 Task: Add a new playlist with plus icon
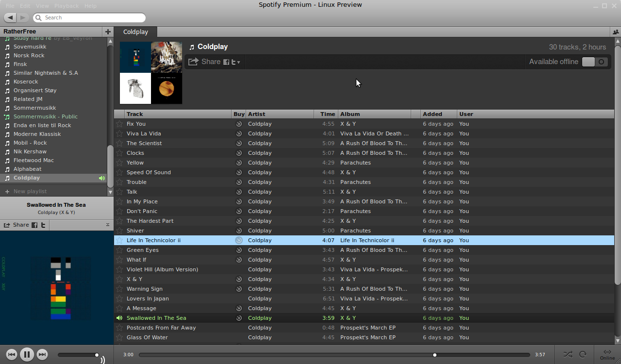click(108, 32)
